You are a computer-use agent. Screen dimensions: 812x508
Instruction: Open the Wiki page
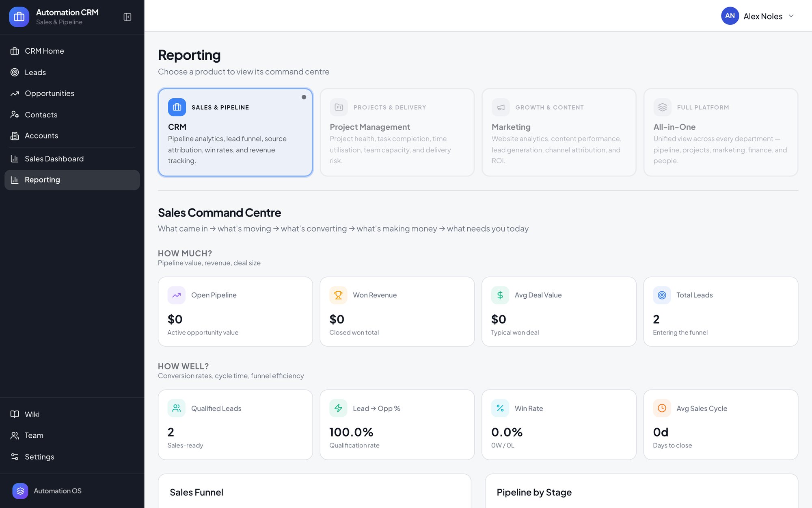click(72, 414)
